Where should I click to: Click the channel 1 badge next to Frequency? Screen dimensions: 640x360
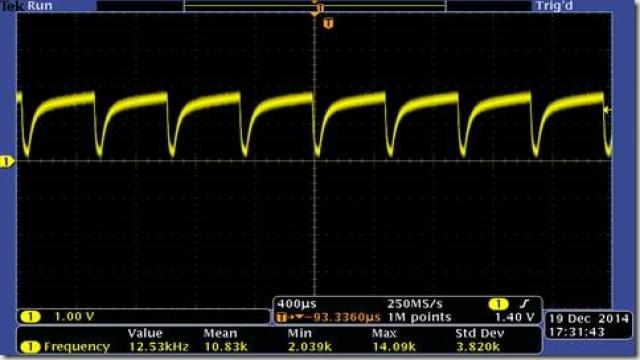coord(31,347)
